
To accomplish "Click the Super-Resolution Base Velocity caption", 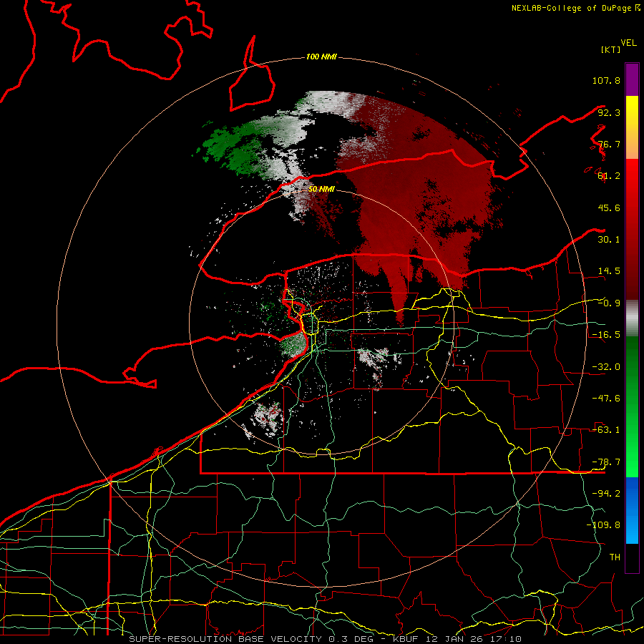I will tap(325, 639).
